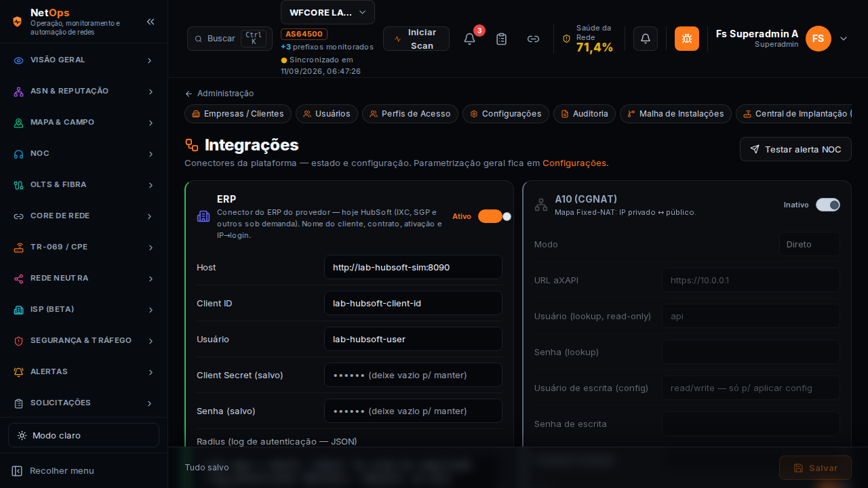Screen dimensions: 868x488
Task: Click the AS64500 badge
Action: point(304,34)
